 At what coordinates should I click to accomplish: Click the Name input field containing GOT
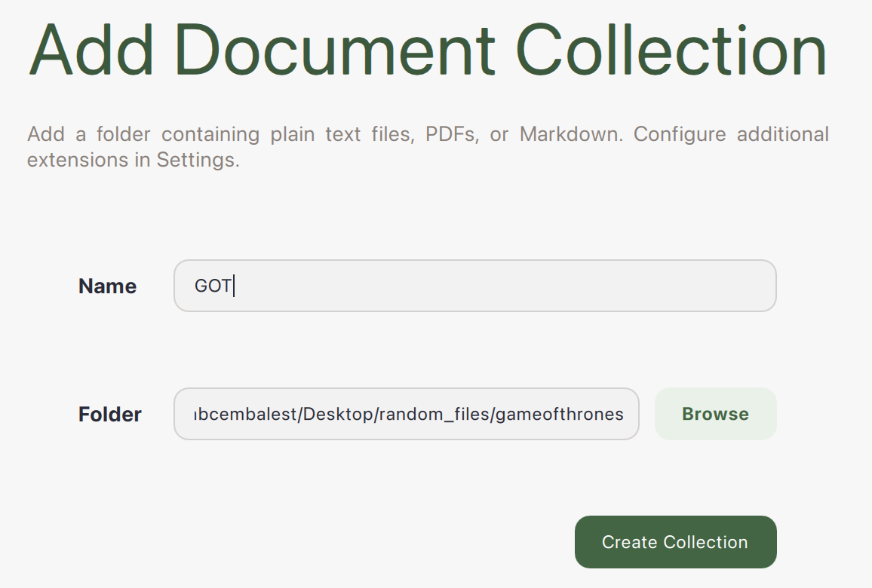pos(475,286)
